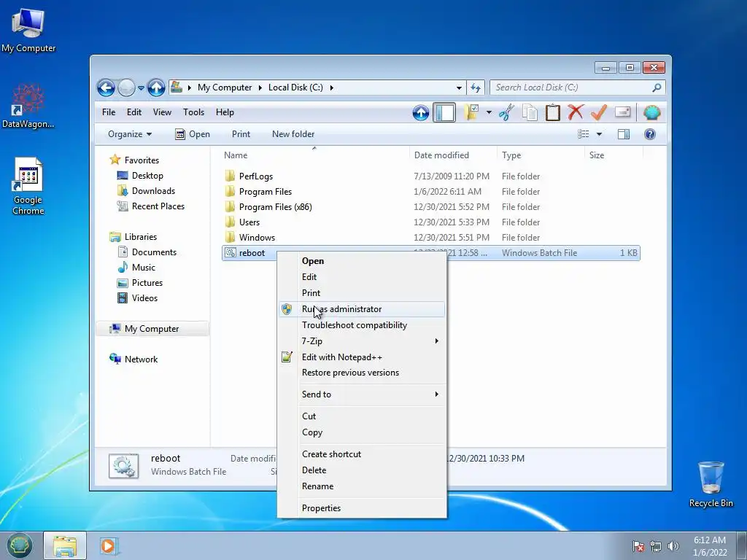Viewport: 747px width, 560px height.
Task: Click the Open toolbar button
Action: (x=193, y=134)
